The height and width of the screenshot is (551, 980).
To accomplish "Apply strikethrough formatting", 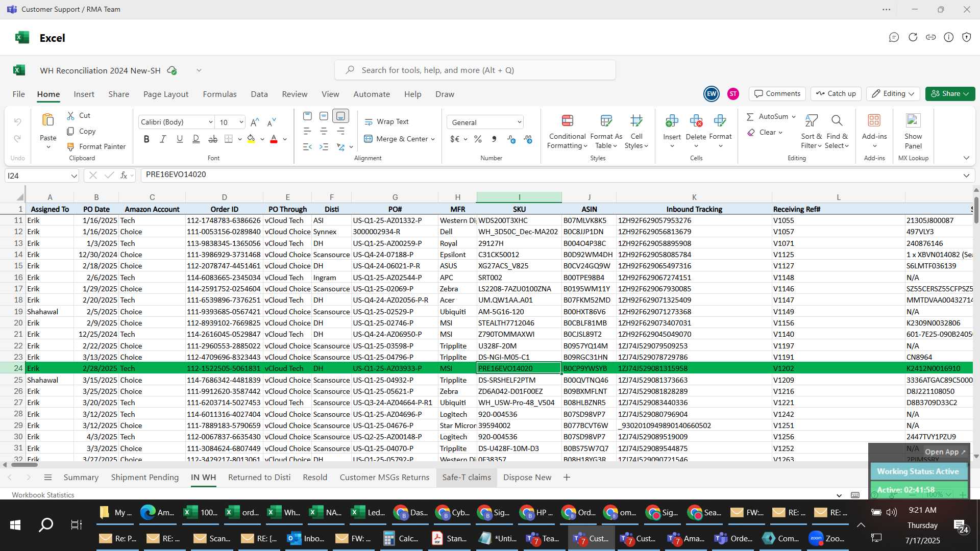I will click(213, 139).
